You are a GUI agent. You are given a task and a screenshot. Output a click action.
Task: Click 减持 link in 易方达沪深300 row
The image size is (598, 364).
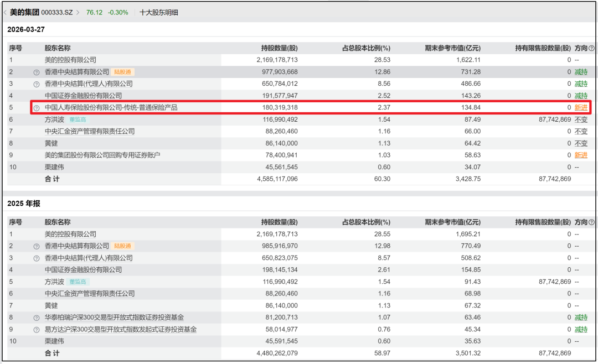point(581,329)
